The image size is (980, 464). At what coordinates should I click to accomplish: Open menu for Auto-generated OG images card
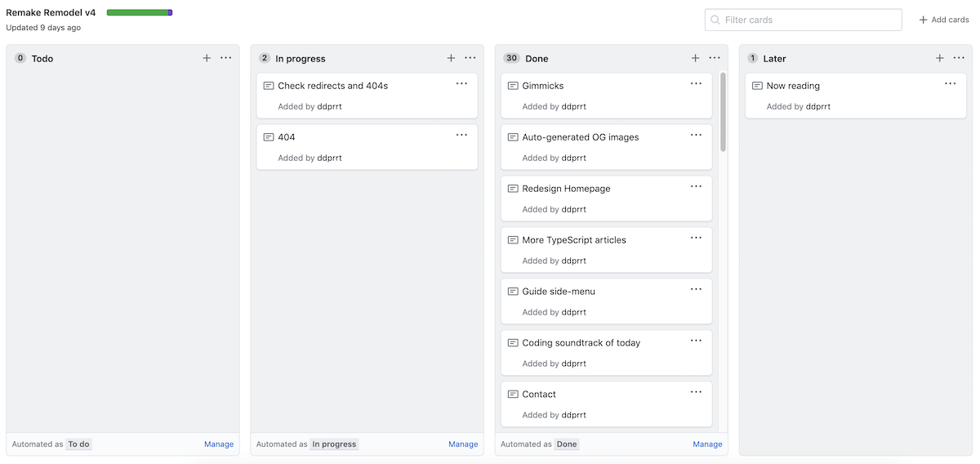tap(696, 135)
